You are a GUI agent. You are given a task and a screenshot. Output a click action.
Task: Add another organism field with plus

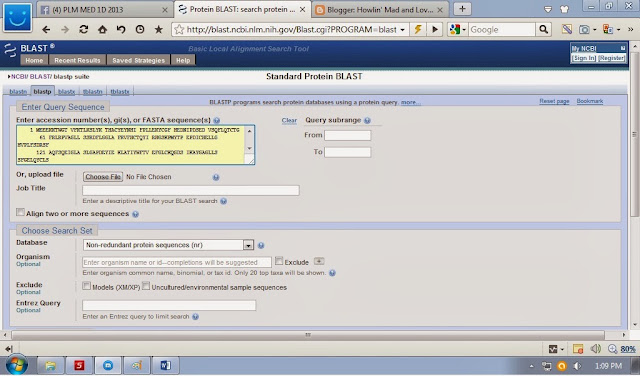pyautogui.click(x=319, y=261)
